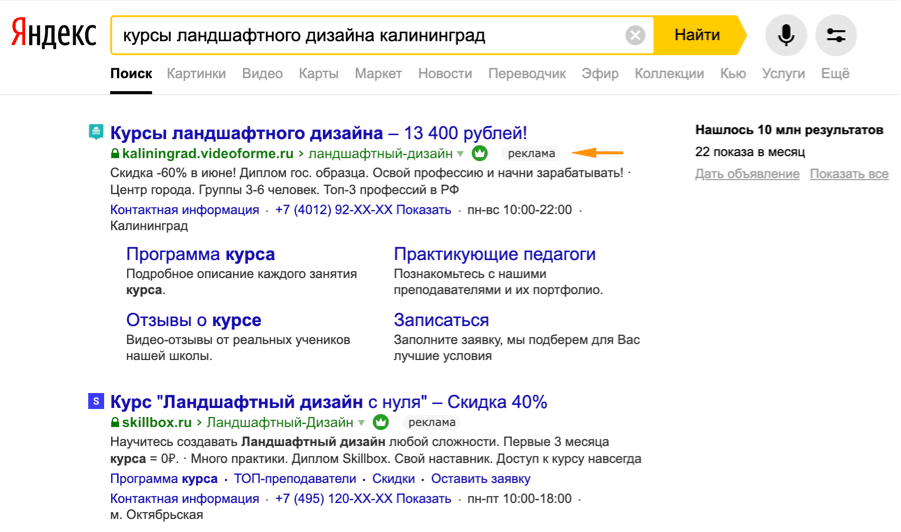The height and width of the screenshot is (532, 901).
Task: Click the Калининград address text under videoforme ad
Action: [x=149, y=226]
